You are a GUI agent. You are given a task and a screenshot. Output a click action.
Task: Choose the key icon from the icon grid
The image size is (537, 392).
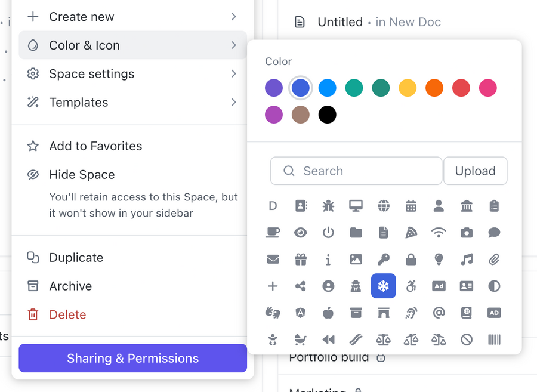(383, 259)
